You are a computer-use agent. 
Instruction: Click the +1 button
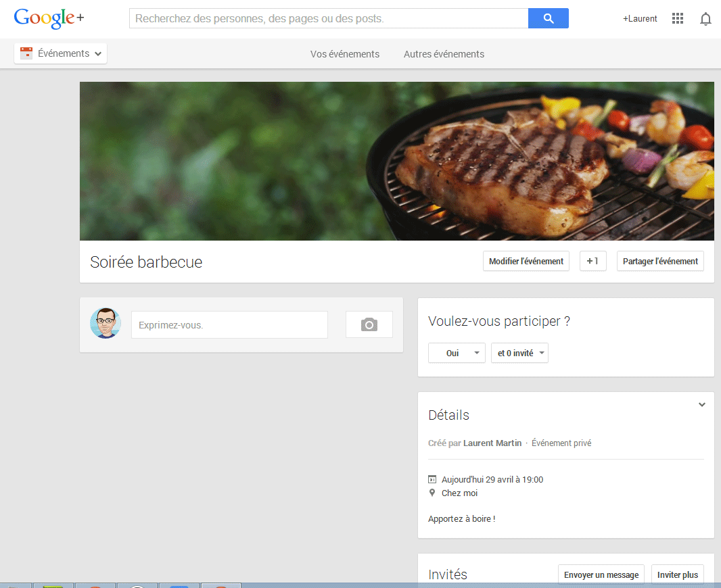pyautogui.click(x=592, y=261)
